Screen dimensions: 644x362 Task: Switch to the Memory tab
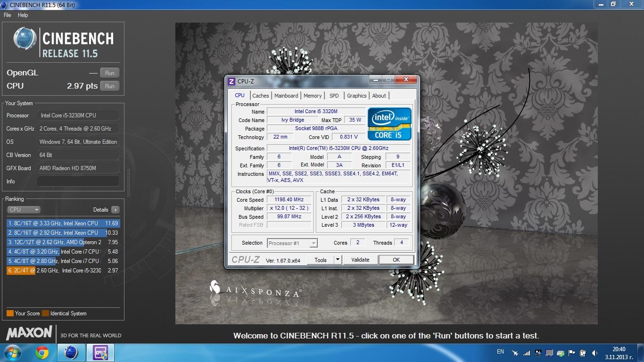tap(313, 96)
